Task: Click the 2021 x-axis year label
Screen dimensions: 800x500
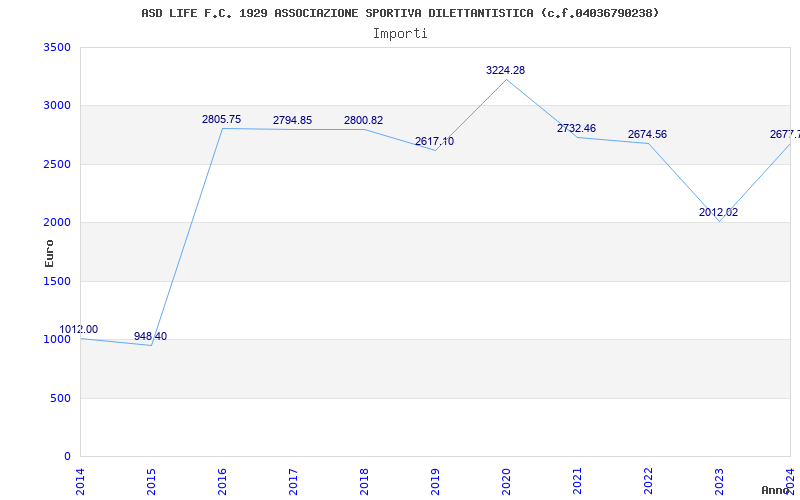Action: pyautogui.click(x=577, y=482)
